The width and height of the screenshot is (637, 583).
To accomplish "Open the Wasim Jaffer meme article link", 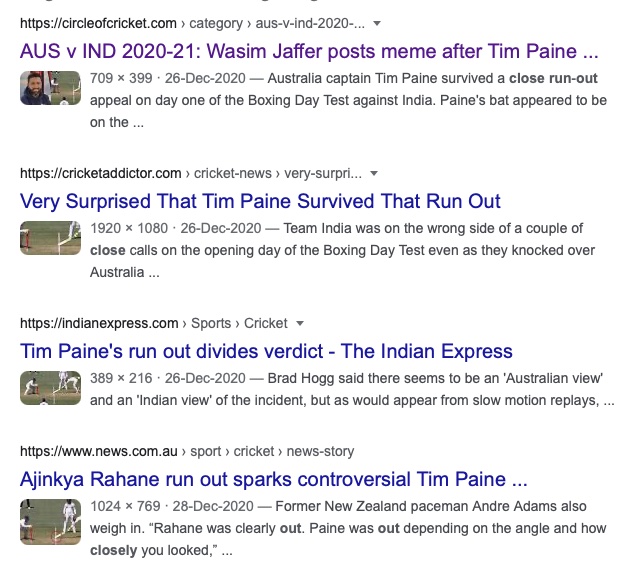I will [309, 52].
